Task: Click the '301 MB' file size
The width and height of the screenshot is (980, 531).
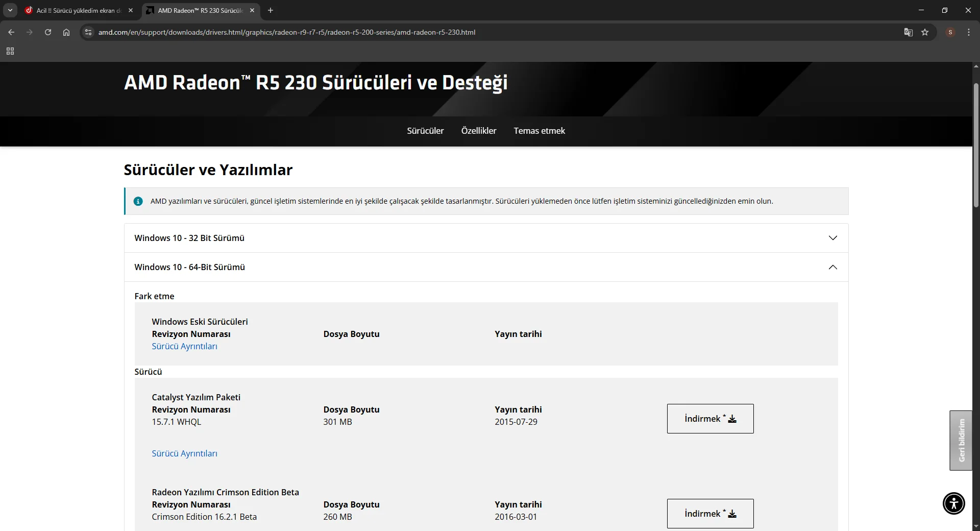Action: [x=337, y=422]
